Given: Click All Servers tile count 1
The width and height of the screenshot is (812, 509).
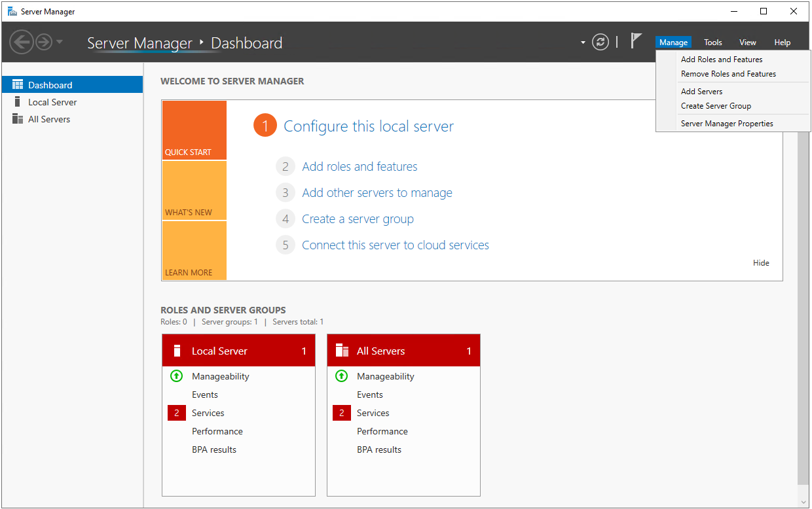Looking at the screenshot, I should point(469,351).
